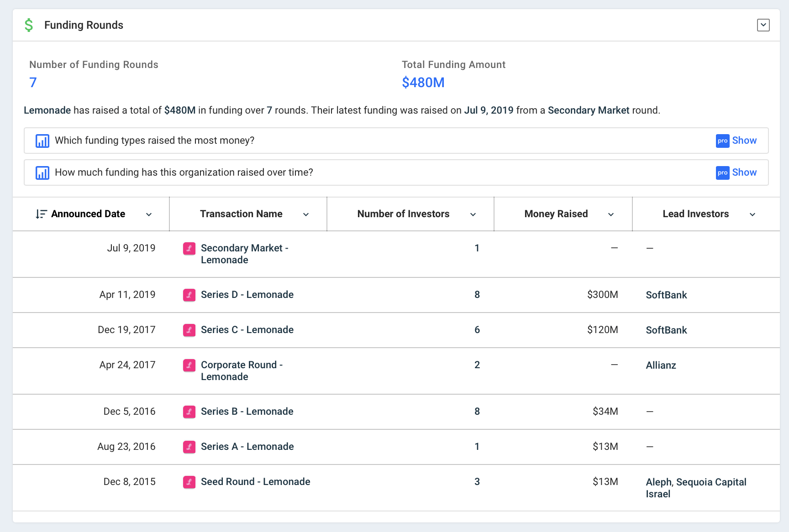Sort by Announced Date column header
This screenshot has height=532, width=789.
88,214
